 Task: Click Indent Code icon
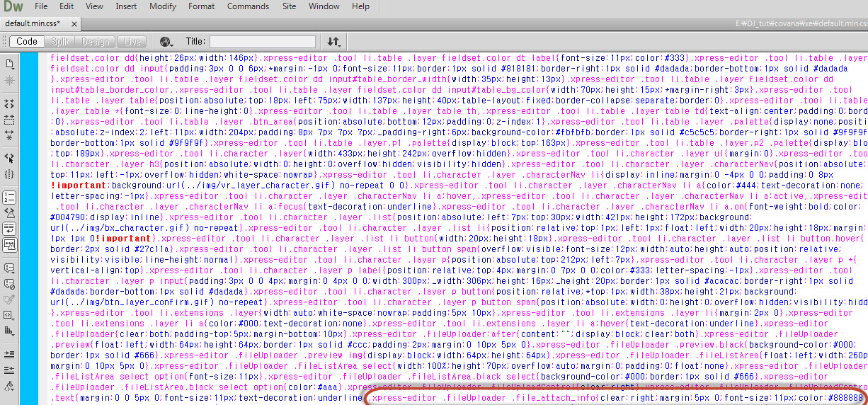click(x=10, y=354)
